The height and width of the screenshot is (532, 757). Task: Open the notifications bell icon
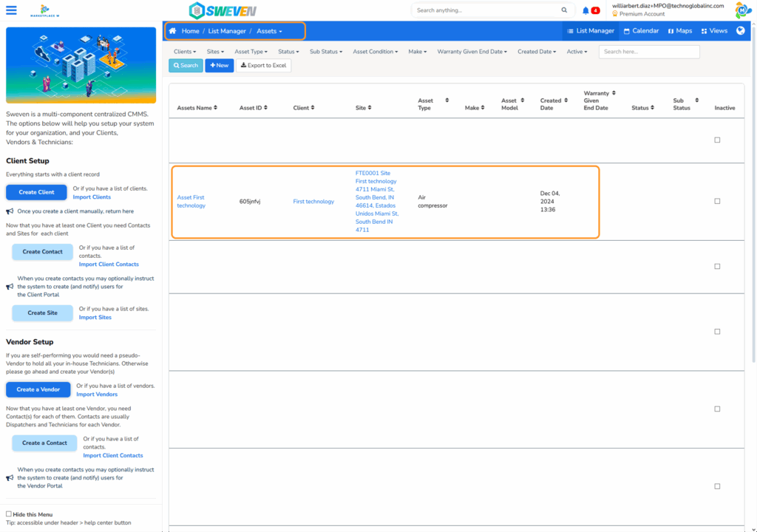pyautogui.click(x=585, y=10)
